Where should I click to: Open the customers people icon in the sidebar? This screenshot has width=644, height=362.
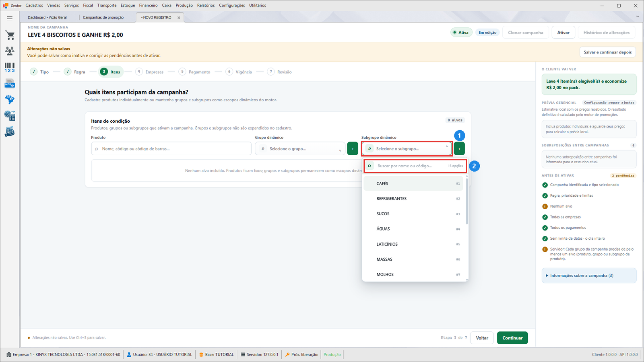[10, 51]
